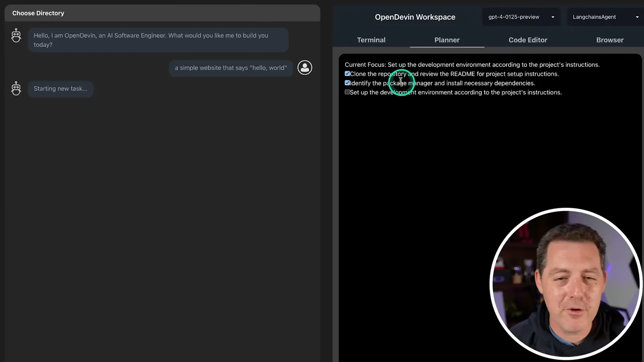
Task: Check the Set up the development environment checkbox
Action: (347, 92)
